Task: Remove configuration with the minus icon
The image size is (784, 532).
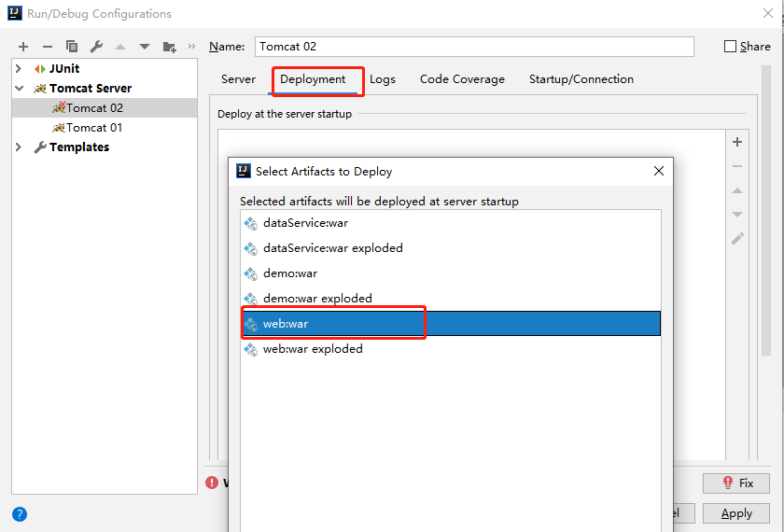Action: (48, 47)
